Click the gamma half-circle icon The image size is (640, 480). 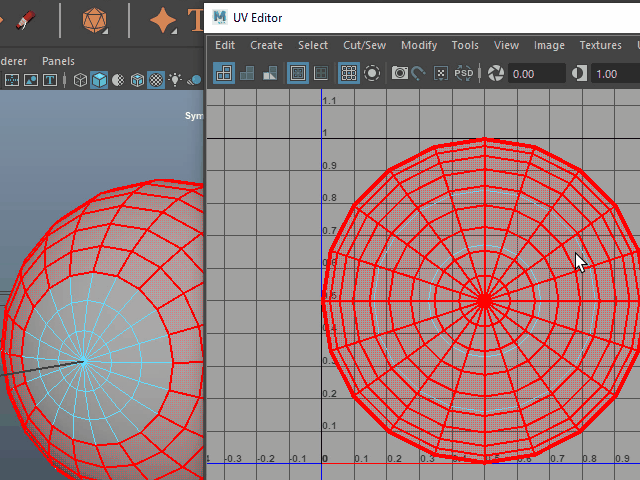[x=579, y=73]
